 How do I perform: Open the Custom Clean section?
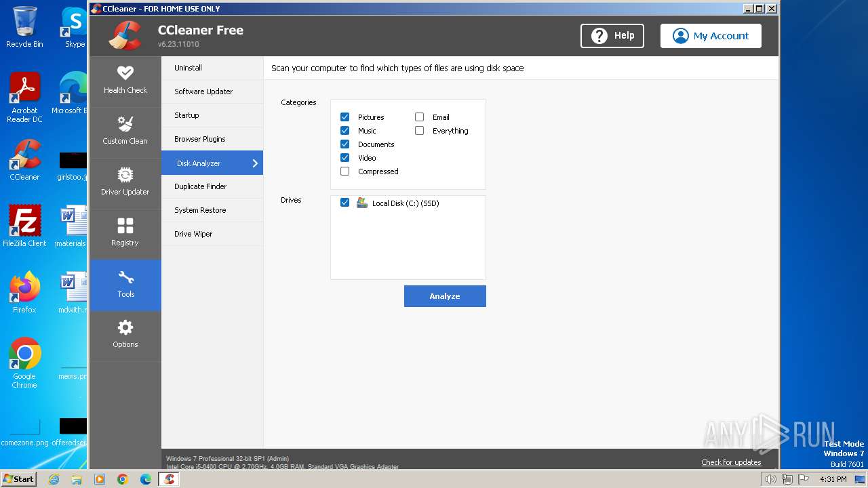[125, 131]
